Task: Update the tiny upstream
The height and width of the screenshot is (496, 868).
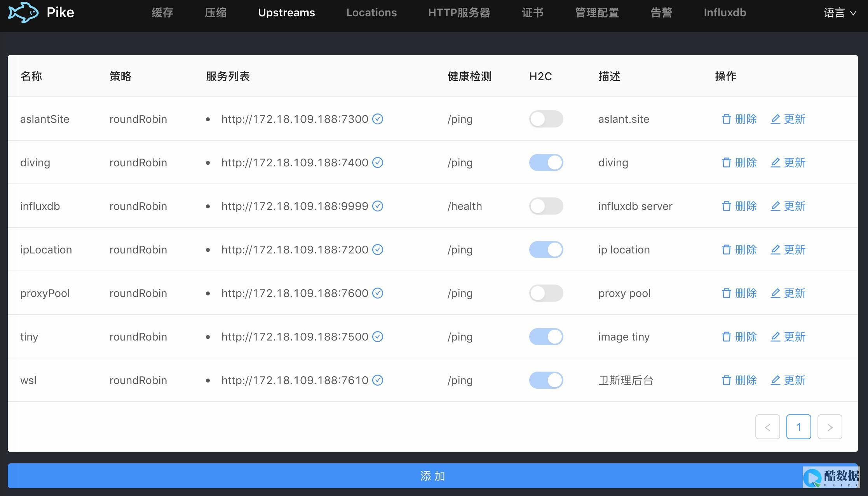Action: pyautogui.click(x=788, y=337)
